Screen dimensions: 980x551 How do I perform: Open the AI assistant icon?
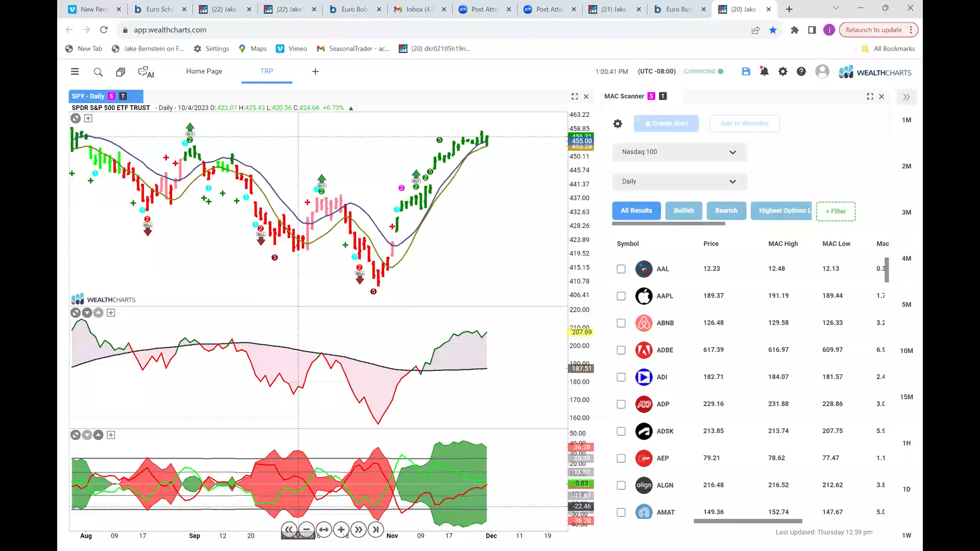point(146,72)
